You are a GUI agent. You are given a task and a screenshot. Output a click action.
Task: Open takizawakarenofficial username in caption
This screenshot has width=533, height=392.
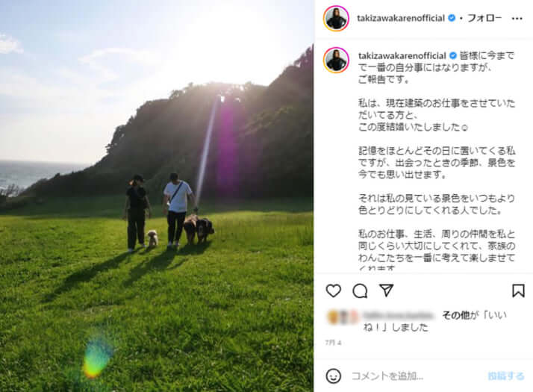pyautogui.click(x=402, y=55)
